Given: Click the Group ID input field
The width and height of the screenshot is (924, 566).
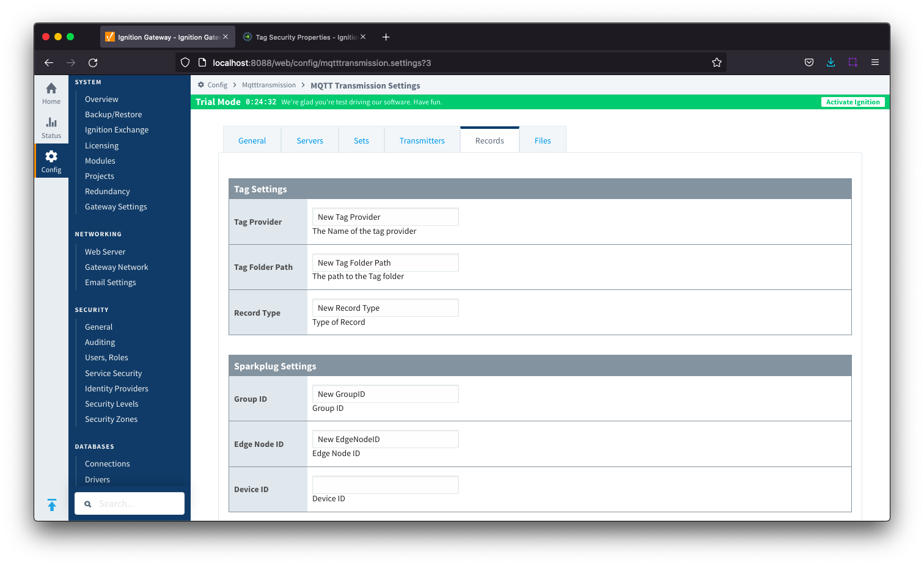Looking at the screenshot, I should [x=385, y=394].
